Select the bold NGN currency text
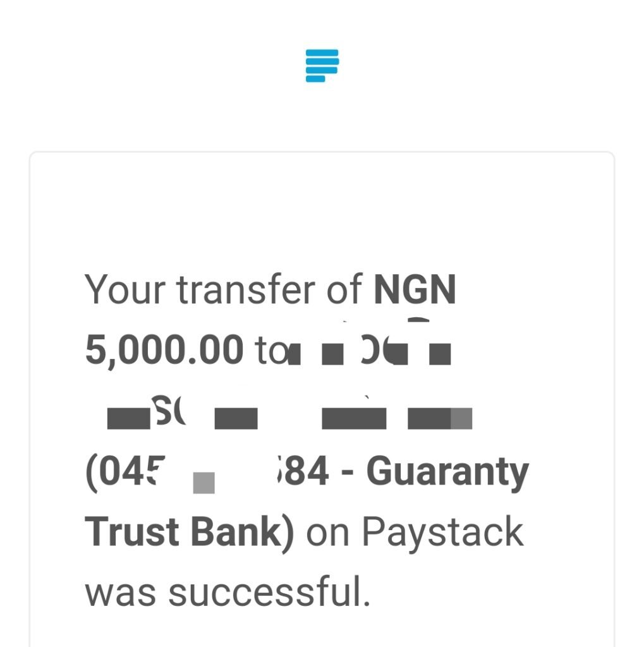This screenshot has height=647, width=644. (415, 289)
